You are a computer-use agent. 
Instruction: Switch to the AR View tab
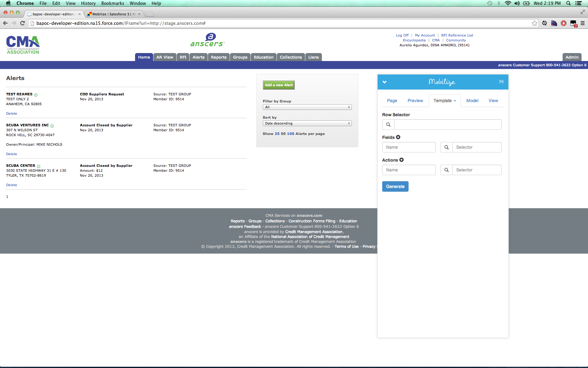pos(165,57)
